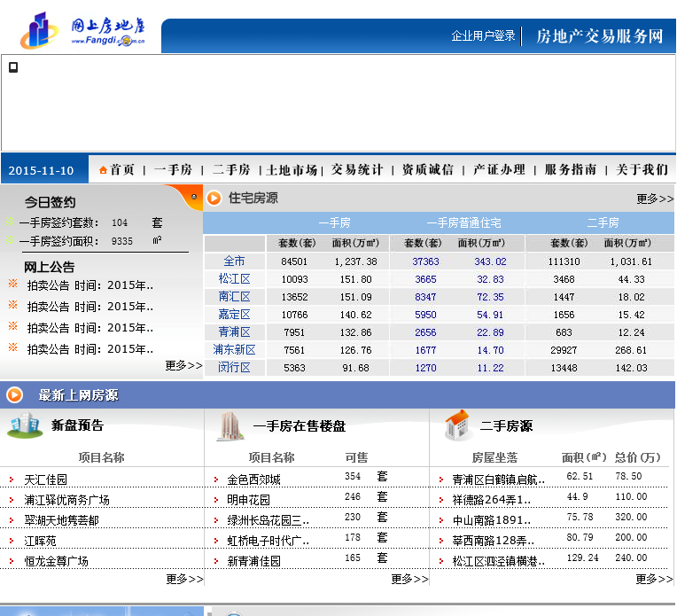Go to 土地市场 in navigation bar

click(x=292, y=169)
